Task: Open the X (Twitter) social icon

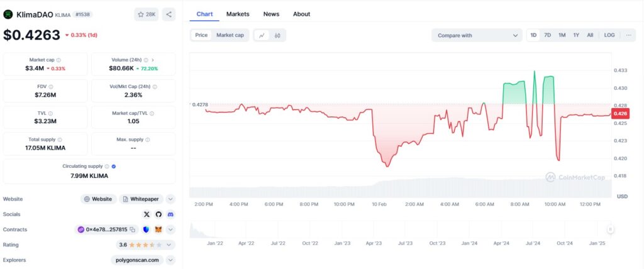Action: 147,214
